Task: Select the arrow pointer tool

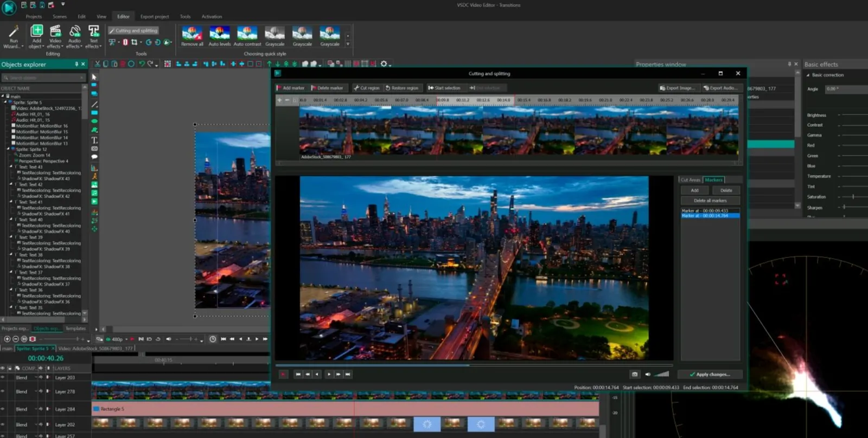Action: click(x=94, y=77)
